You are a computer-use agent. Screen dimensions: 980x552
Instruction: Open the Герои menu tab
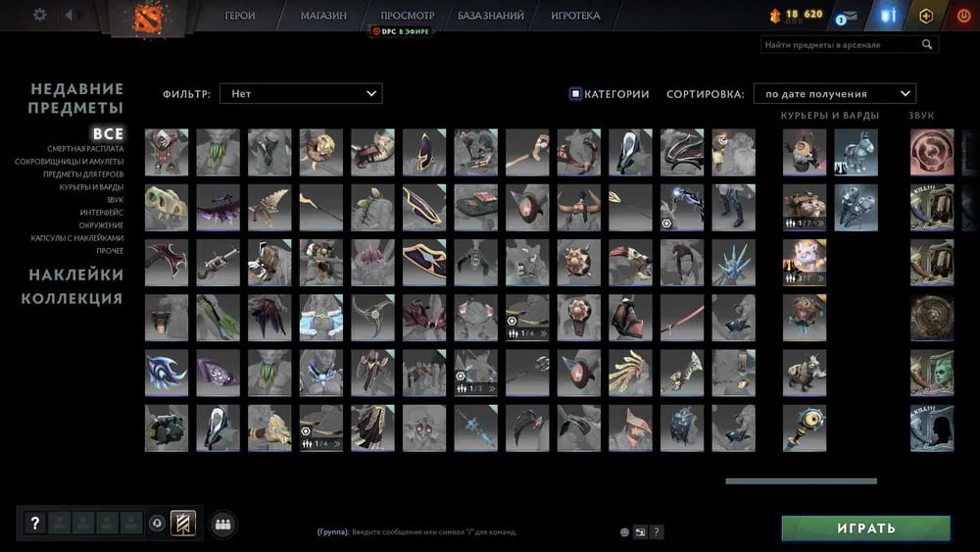click(240, 16)
